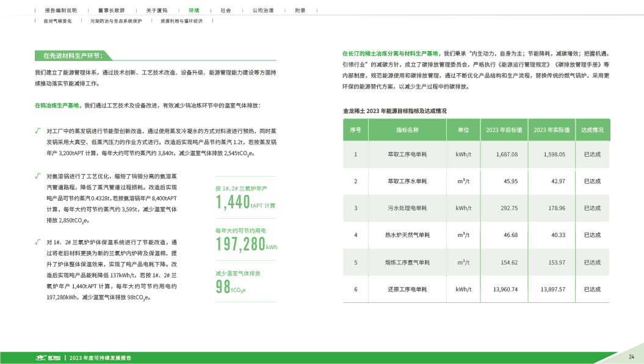The width and height of the screenshot is (644, 364).
Task: Click the 指标名称 table column header
Action: (x=407, y=130)
